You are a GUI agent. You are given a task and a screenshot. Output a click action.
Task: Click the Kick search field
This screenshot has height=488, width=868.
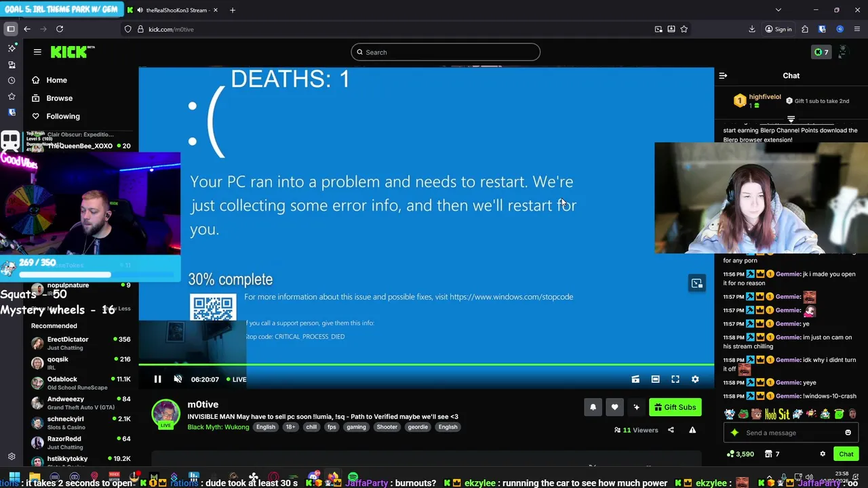[446, 52]
